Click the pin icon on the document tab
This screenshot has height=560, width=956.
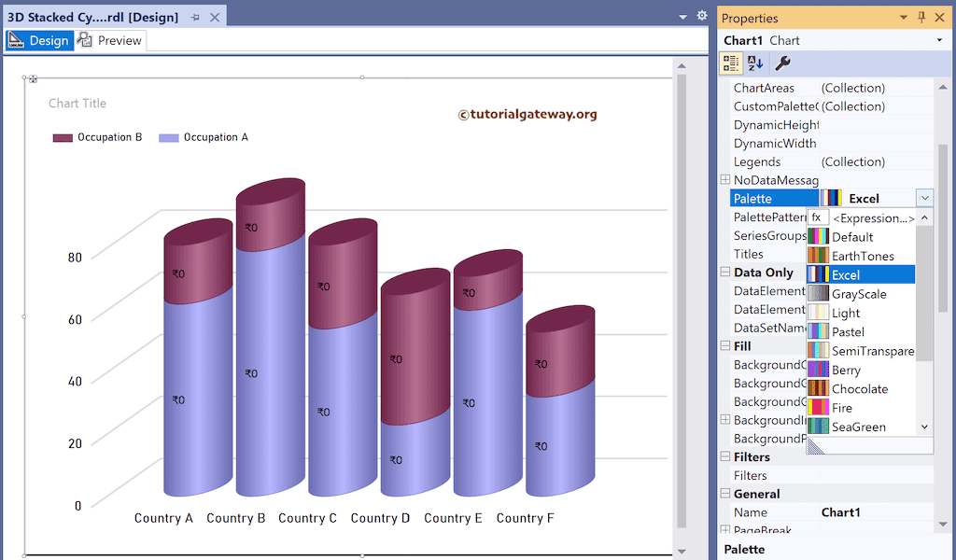pos(195,18)
